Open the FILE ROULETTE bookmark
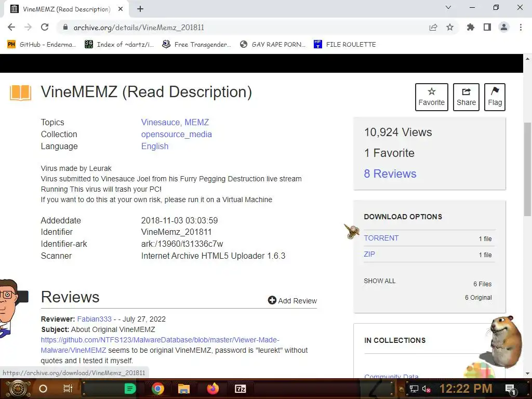Image resolution: width=532 pixels, height=399 pixels. point(345,45)
